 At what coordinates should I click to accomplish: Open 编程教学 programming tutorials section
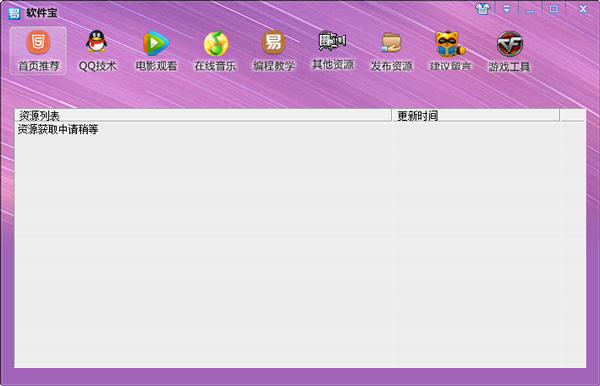[x=274, y=50]
